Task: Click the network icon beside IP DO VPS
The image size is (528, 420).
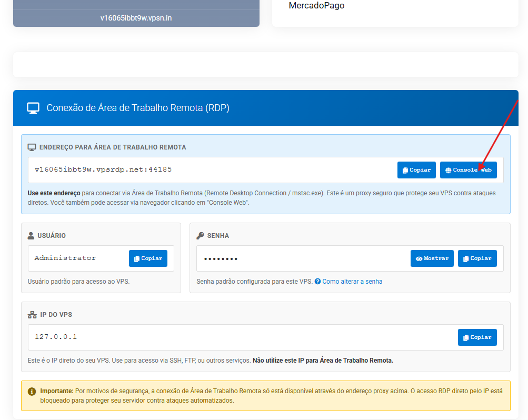Action: [32, 315]
